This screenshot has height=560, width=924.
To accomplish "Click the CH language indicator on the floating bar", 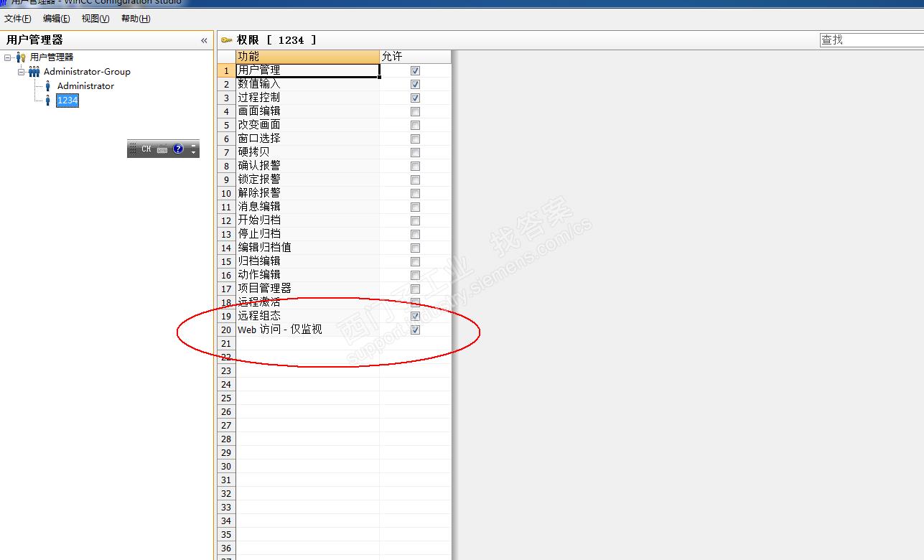I will point(146,149).
